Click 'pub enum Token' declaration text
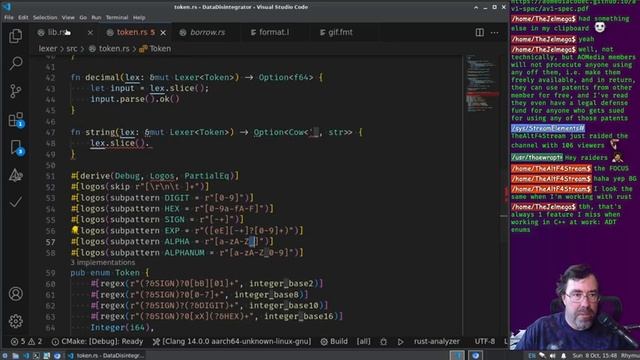Viewport: 640px width, 360px height. (x=105, y=273)
